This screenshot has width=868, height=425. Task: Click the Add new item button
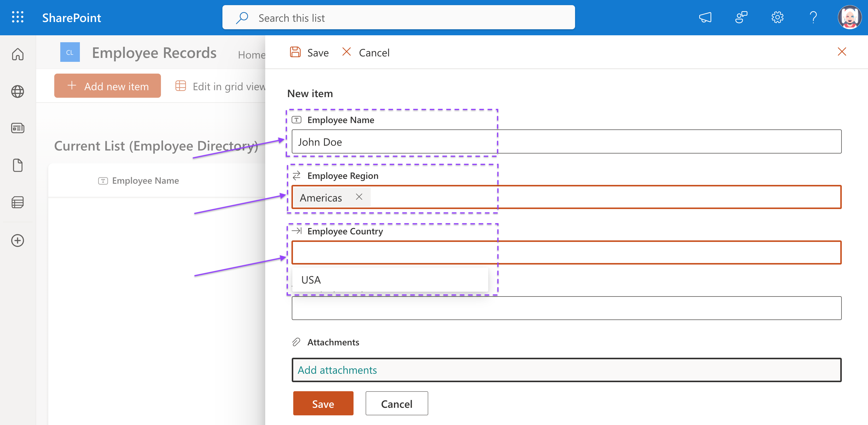[x=108, y=86]
